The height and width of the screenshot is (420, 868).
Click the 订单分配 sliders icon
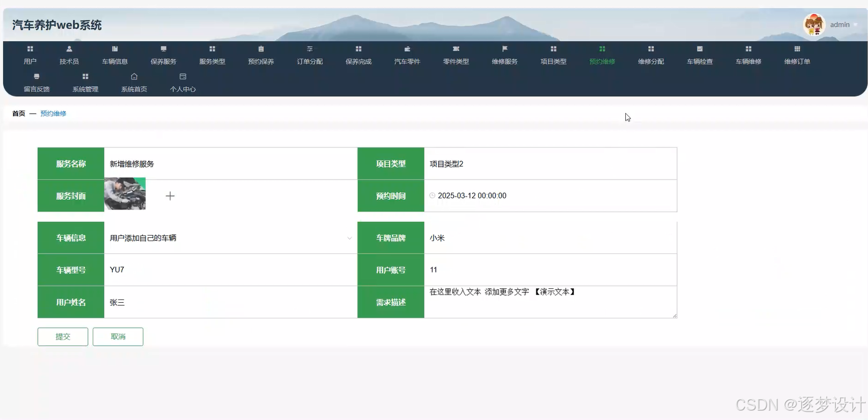pos(310,49)
